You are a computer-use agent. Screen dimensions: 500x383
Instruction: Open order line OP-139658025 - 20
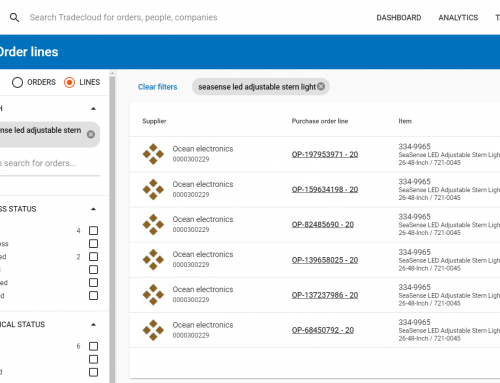point(325,260)
